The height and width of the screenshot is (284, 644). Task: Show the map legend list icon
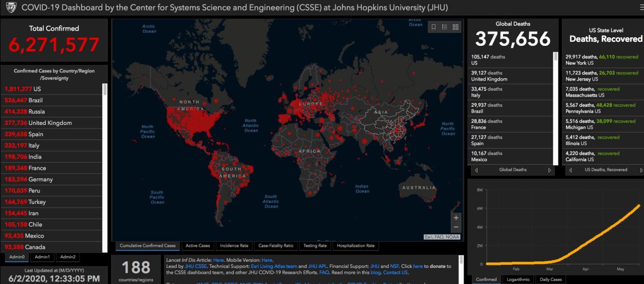[x=444, y=27]
